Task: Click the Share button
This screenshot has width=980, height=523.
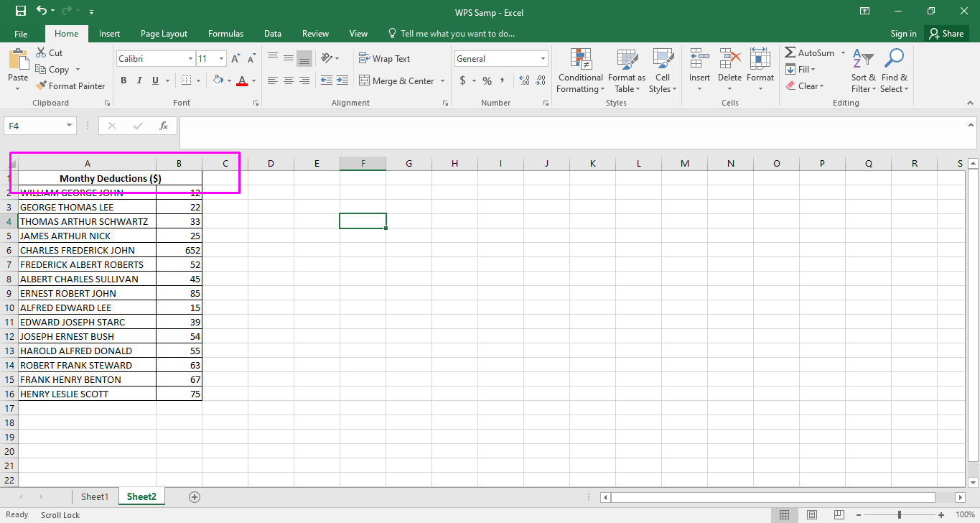Action: tap(946, 33)
